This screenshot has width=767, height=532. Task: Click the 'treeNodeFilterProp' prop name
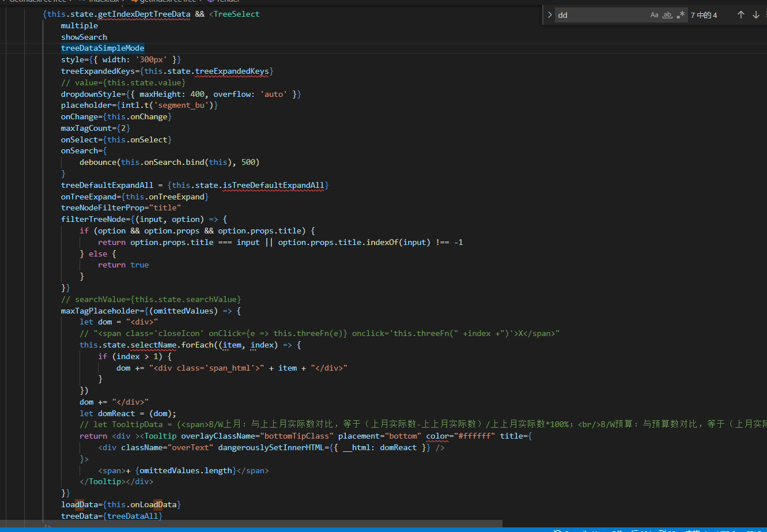[103, 207]
